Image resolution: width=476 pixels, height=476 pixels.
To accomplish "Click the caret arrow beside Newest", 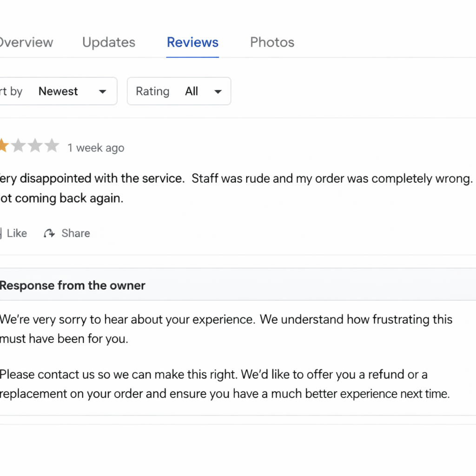I will coord(103,92).
